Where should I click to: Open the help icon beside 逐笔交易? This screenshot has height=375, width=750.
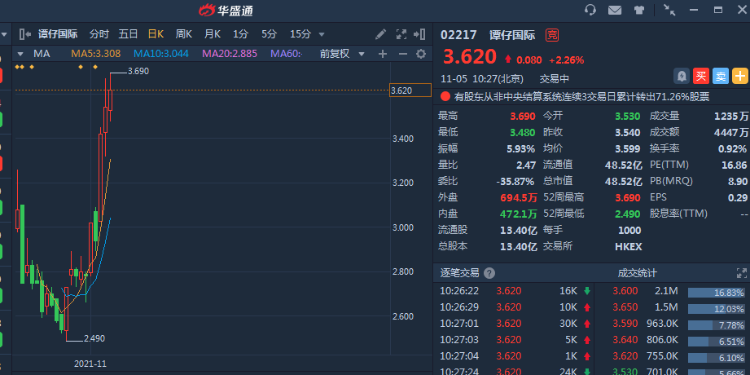pyautogui.click(x=489, y=273)
